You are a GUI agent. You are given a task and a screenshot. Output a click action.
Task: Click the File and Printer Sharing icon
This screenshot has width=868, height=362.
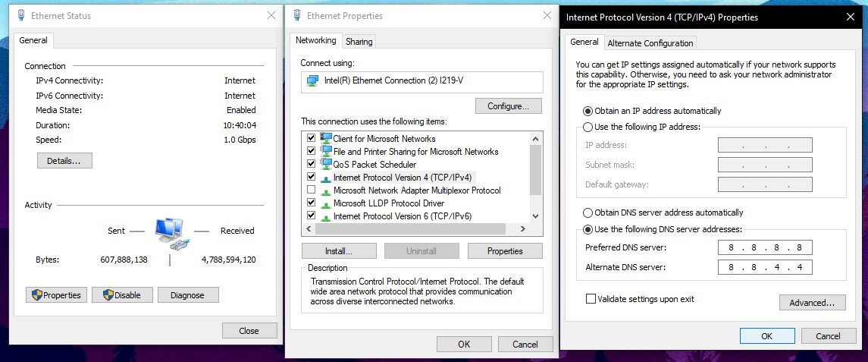[x=327, y=151]
